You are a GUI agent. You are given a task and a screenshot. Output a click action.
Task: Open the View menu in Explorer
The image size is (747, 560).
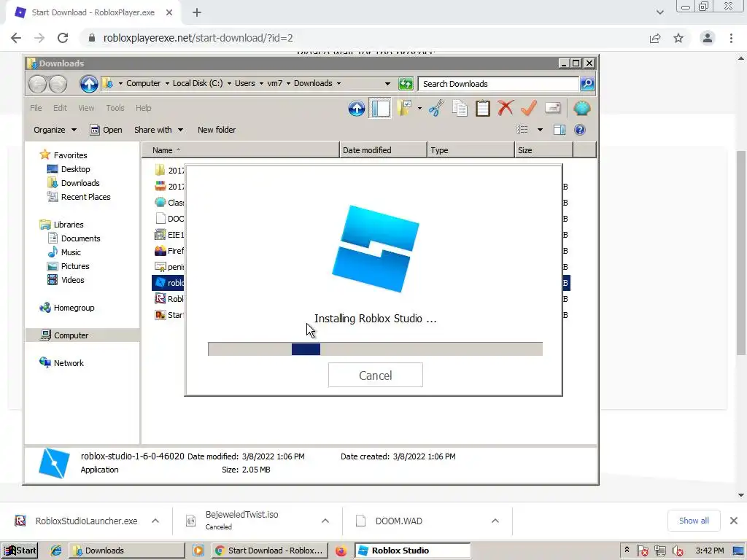point(86,108)
